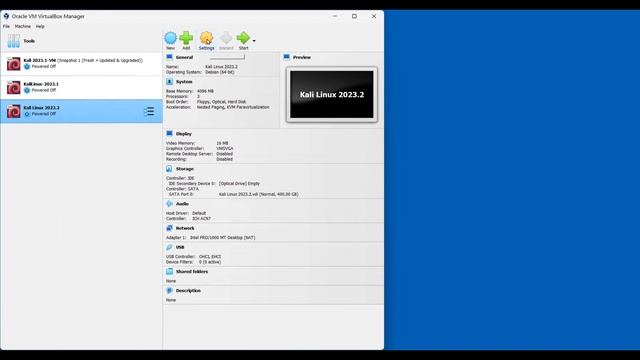Click the Storage section disk icon
This screenshot has height=360, width=640.
(169, 169)
